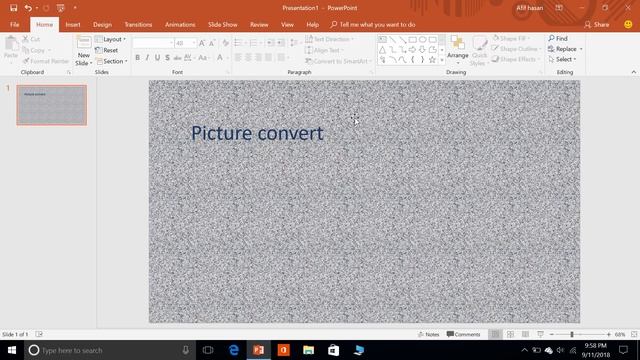Click the Type here to search box
Viewport: 640px width, 360px height.
[x=110, y=350]
